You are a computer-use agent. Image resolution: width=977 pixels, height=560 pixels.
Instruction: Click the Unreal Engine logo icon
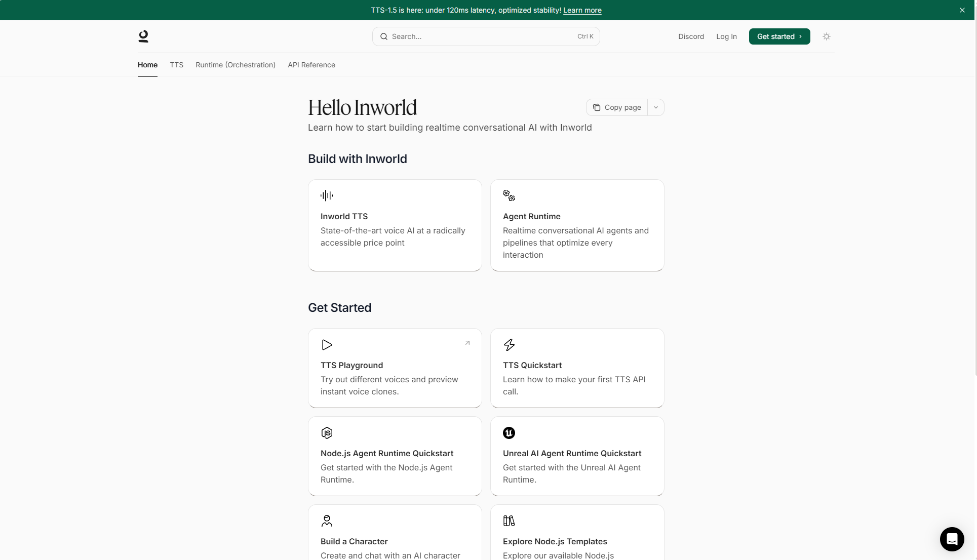(509, 433)
